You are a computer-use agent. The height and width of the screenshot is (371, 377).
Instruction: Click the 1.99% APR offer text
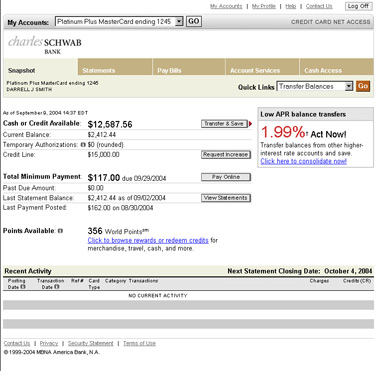pyautogui.click(x=283, y=132)
